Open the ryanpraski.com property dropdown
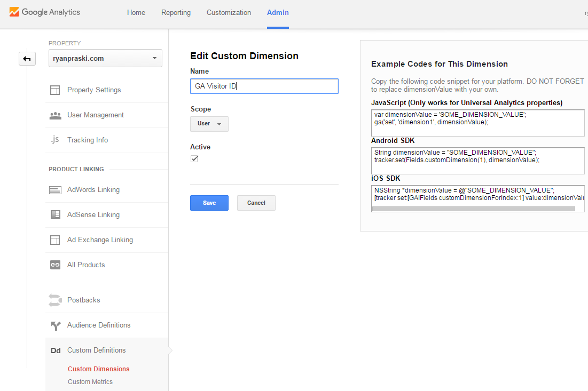Image resolution: width=588 pixels, height=391 pixels. pyautogui.click(x=105, y=59)
